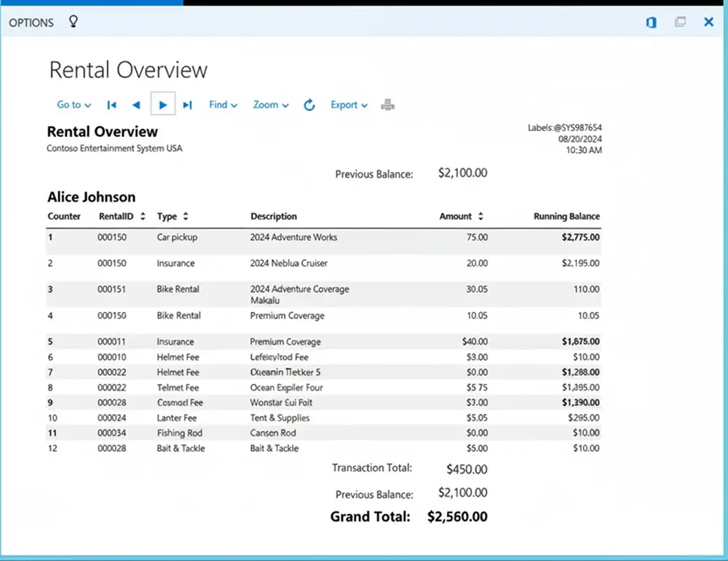Image resolution: width=728 pixels, height=561 pixels.
Task: Open the Office icon in title bar
Action: 651,23
